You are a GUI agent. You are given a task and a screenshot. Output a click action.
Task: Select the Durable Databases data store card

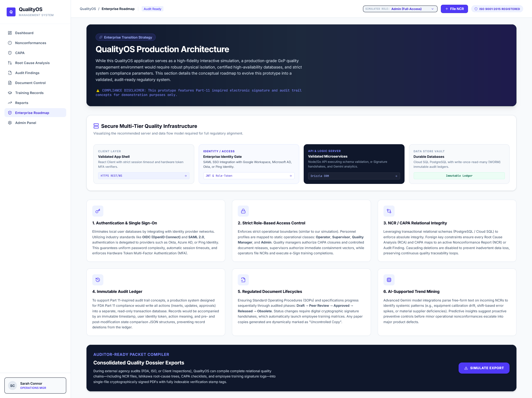[459, 164]
